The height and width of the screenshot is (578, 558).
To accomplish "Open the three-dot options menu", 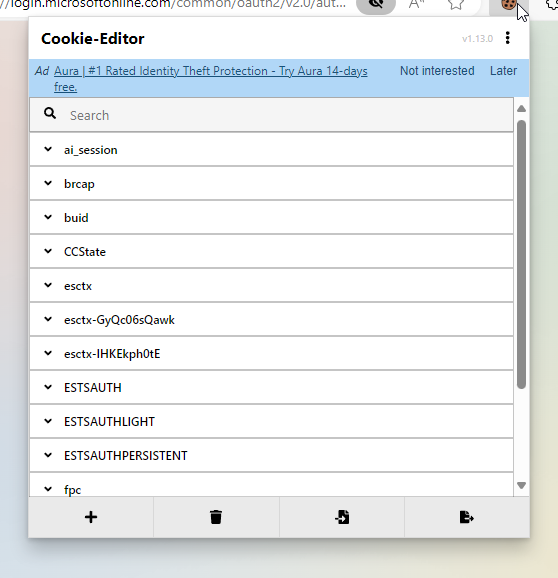I will [508, 38].
